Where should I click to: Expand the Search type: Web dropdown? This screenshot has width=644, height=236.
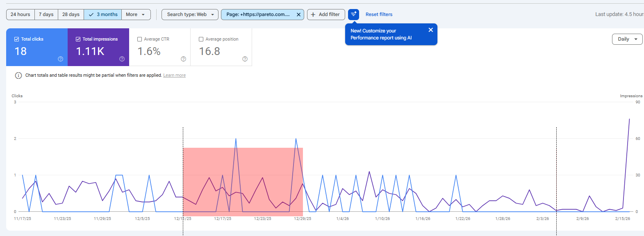(x=190, y=15)
